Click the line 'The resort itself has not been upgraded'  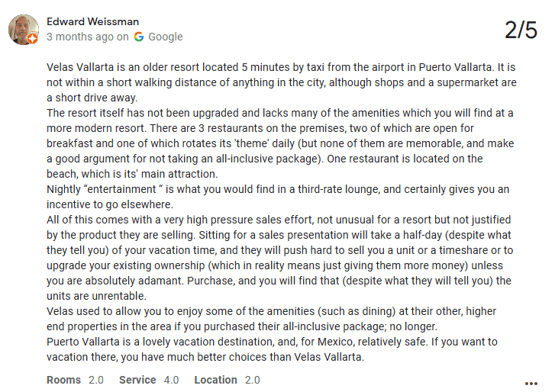pos(229,113)
